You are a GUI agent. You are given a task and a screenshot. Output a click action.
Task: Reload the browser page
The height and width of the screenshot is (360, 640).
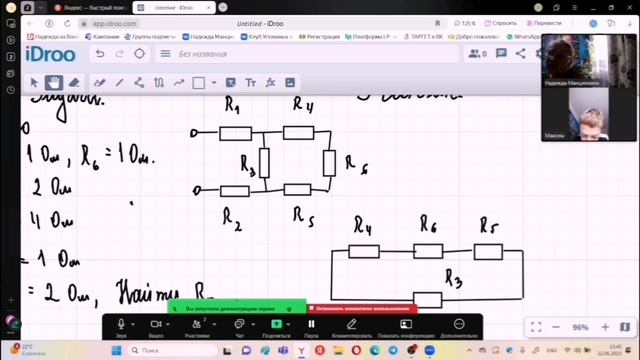pos(67,24)
